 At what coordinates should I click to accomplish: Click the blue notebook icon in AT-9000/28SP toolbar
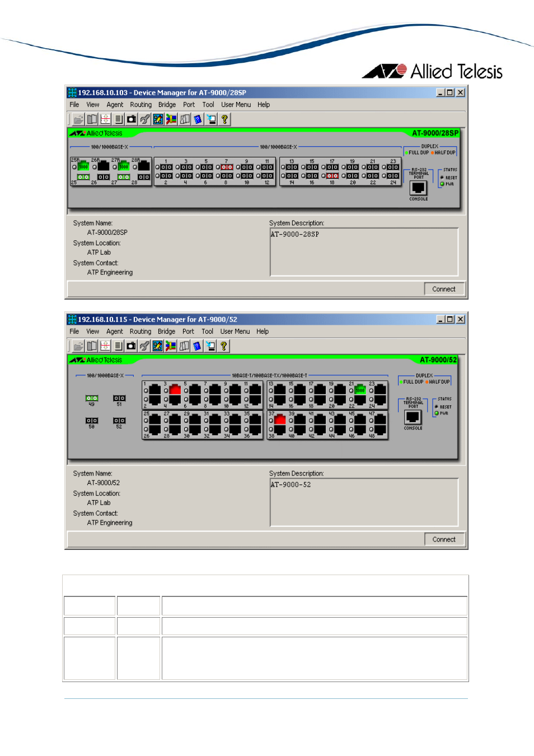click(x=198, y=119)
